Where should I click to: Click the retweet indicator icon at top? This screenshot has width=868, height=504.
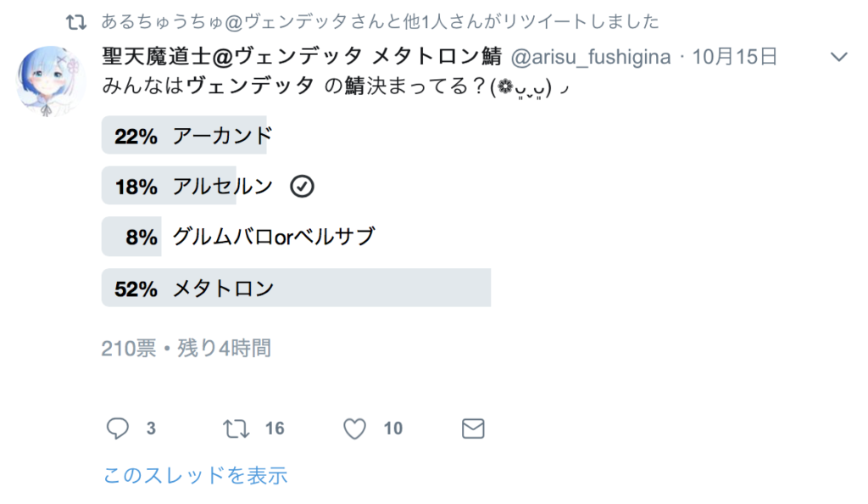pyautogui.click(x=76, y=22)
